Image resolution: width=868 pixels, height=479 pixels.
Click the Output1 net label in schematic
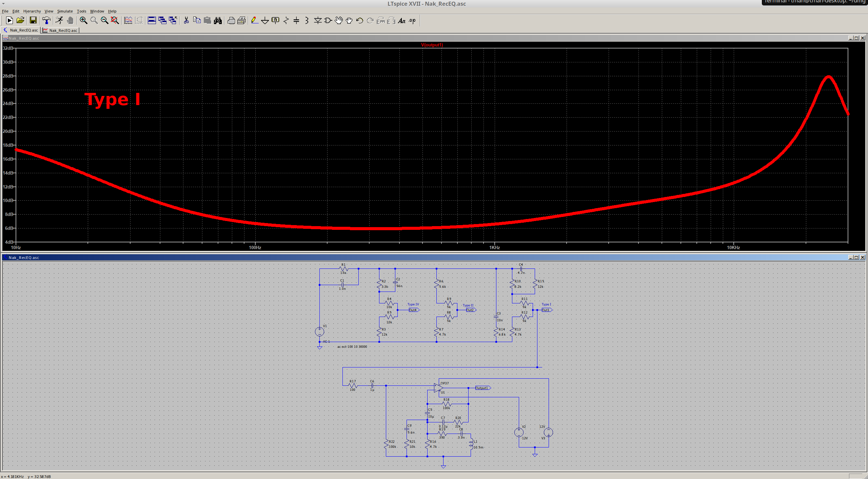click(x=482, y=388)
